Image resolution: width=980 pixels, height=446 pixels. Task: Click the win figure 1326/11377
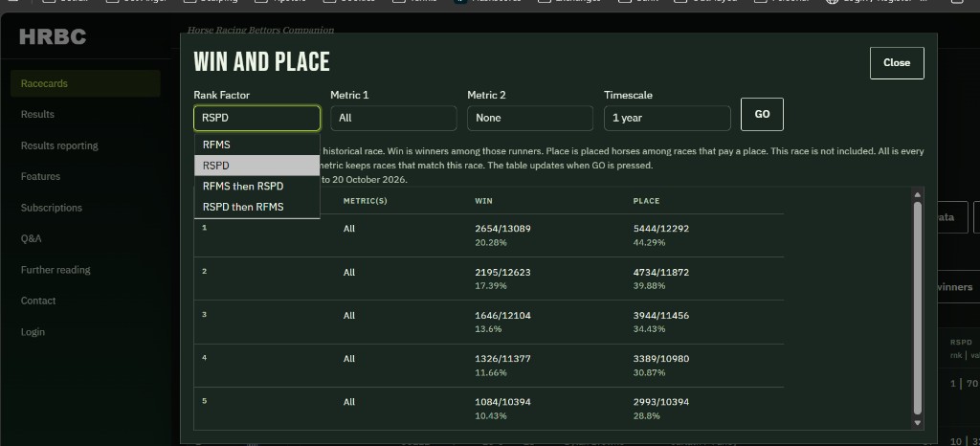pos(502,359)
